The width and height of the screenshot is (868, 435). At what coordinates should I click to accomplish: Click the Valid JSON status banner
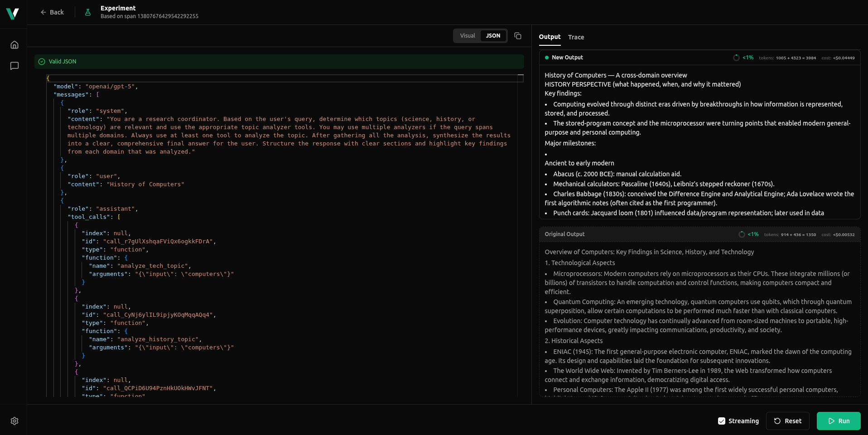62,61
